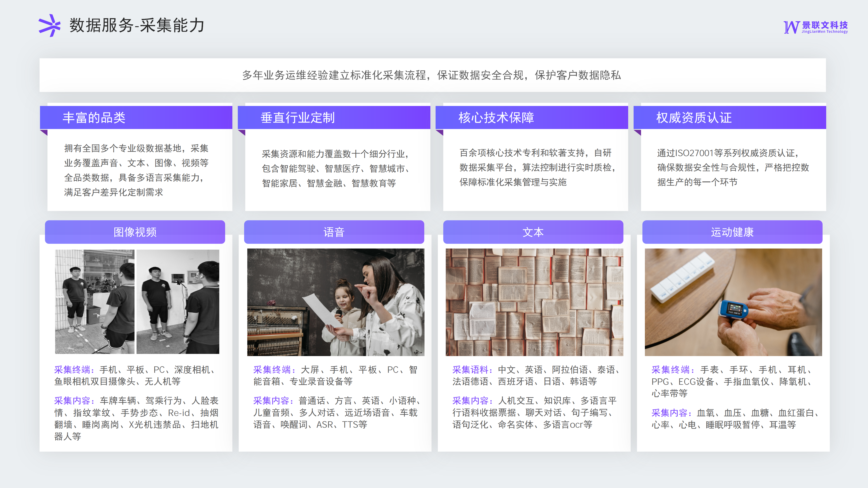
Task: Open the photo of book pages collage
Action: [534, 302]
